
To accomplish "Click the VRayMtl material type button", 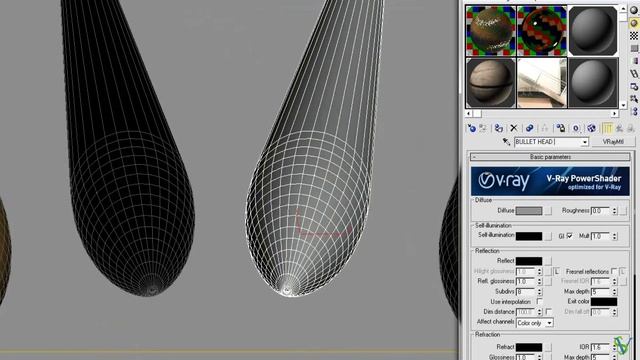I will [613, 142].
